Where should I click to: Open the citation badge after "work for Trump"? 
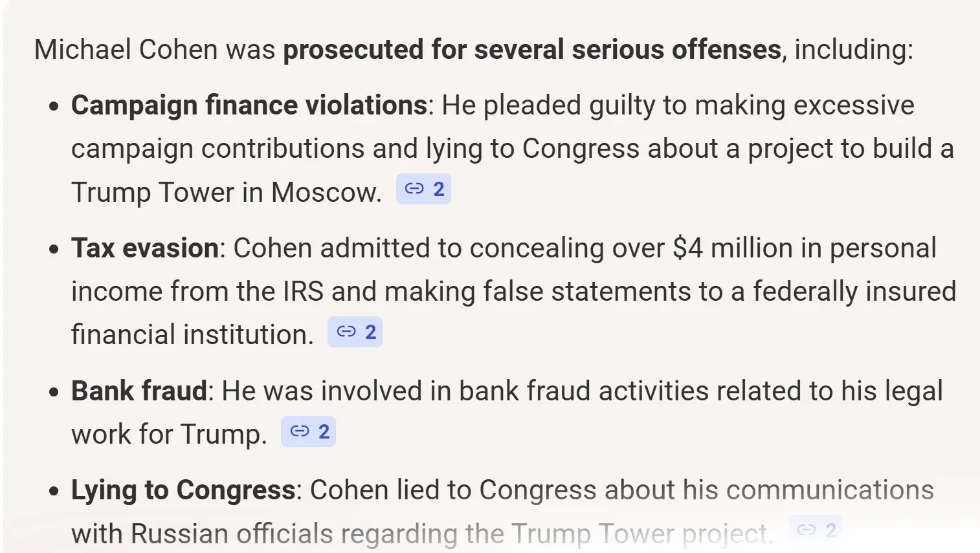point(308,431)
